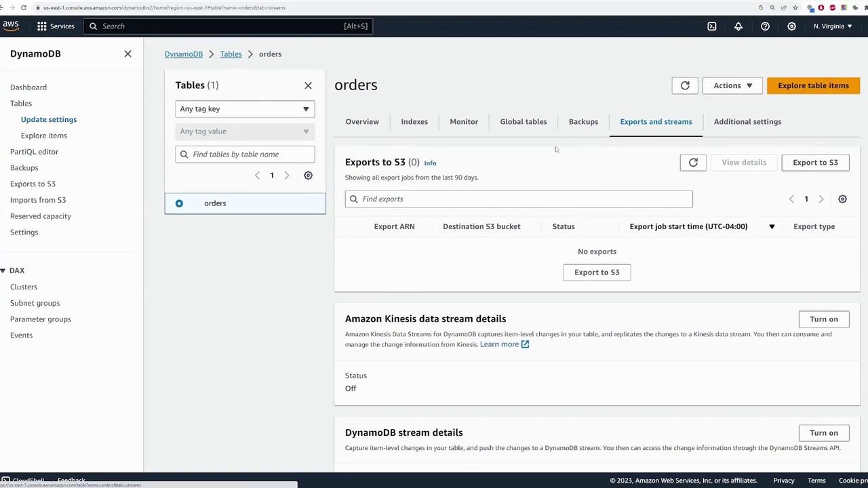Image resolution: width=868 pixels, height=488 pixels.
Task: Open the Any tag key dropdown
Action: pyautogui.click(x=245, y=109)
